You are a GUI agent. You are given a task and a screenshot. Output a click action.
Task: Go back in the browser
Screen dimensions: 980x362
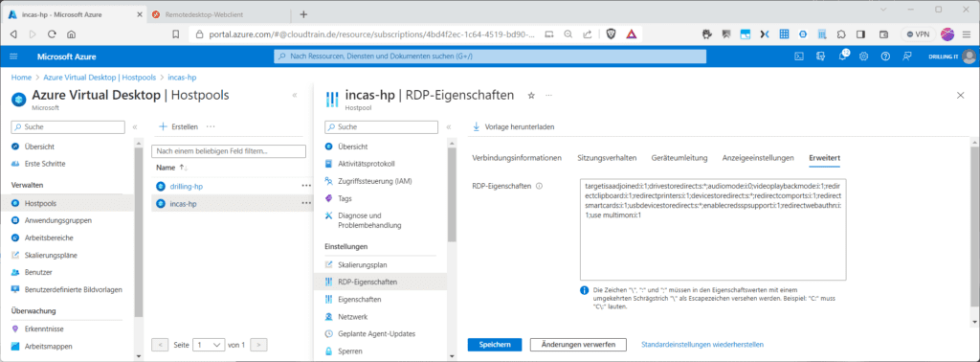tap(13, 34)
